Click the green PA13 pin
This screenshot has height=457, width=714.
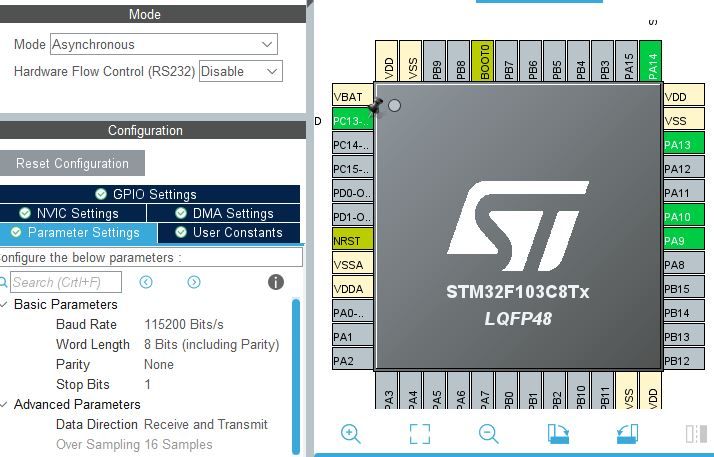684,145
